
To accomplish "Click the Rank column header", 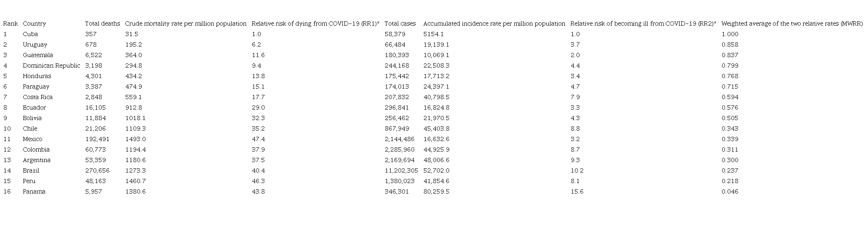I will [11, 24].
